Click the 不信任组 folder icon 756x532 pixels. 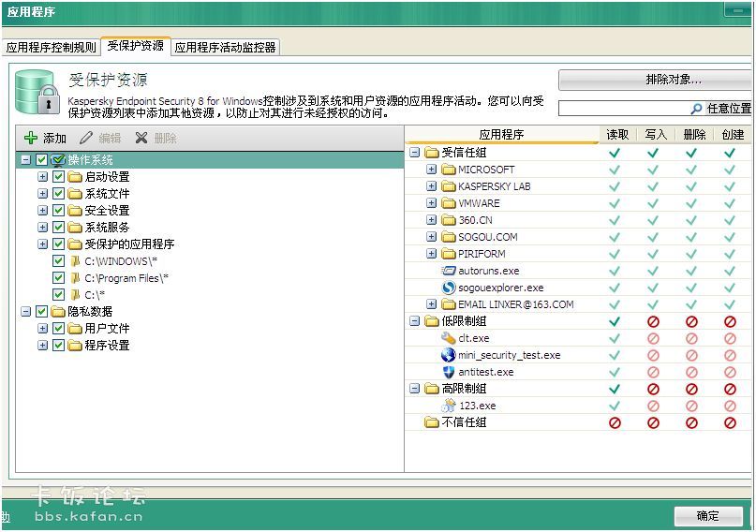point(432,422)
